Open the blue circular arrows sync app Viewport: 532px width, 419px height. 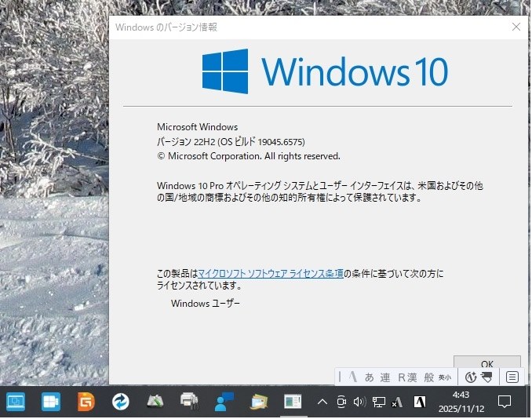pos(121,402)
